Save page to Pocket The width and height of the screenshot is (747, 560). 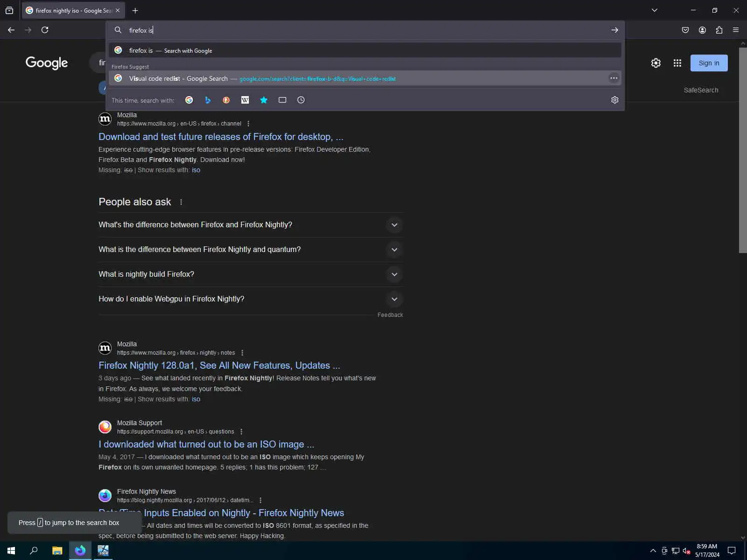(685, 30)
